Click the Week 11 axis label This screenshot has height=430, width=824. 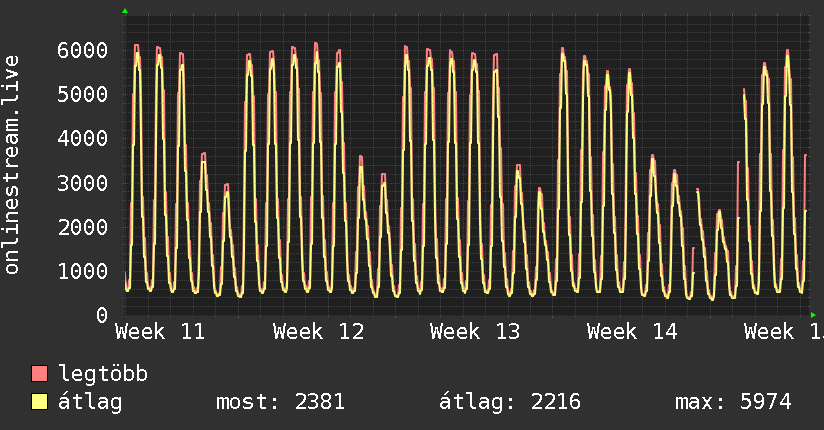160,332
